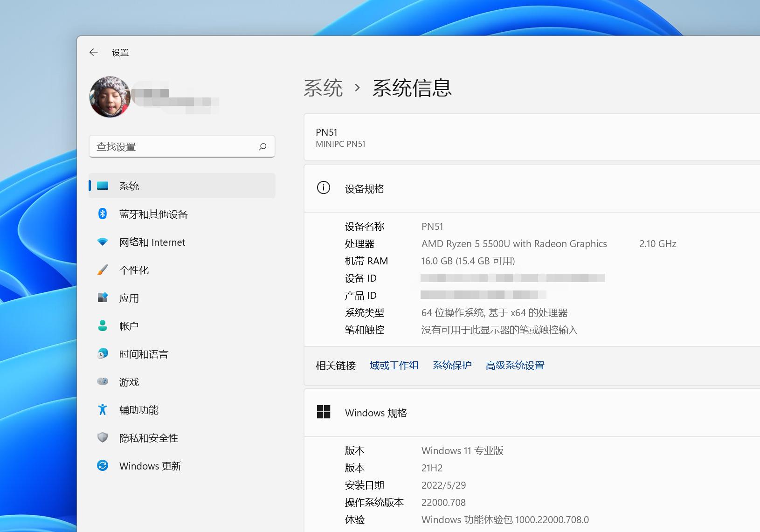Open 隐私和安全性 via the shield icon

point(103,437)
